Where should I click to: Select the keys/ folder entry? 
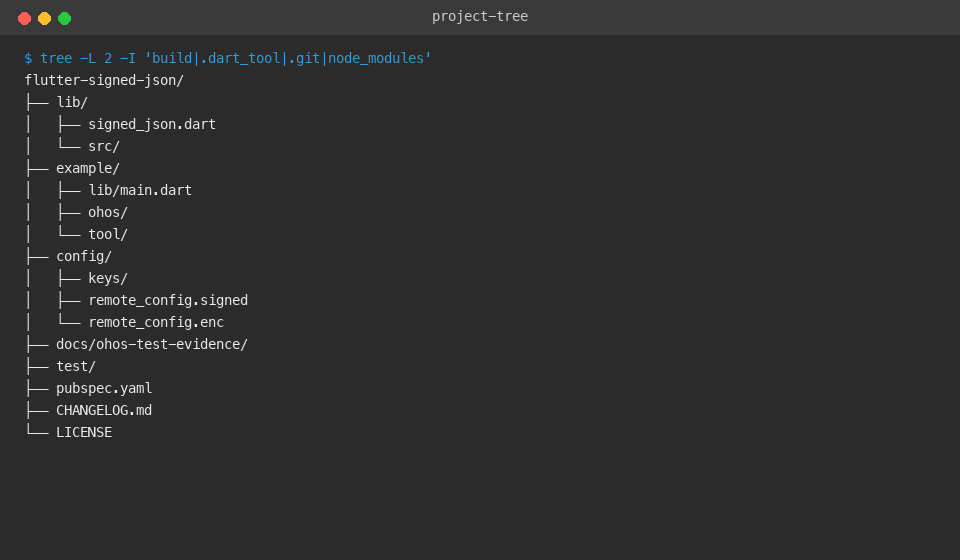[108, 278]
